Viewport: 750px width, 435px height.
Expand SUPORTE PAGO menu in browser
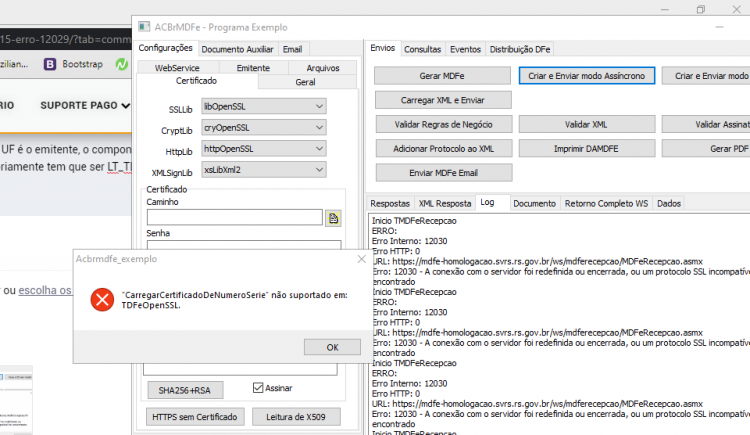85,105
